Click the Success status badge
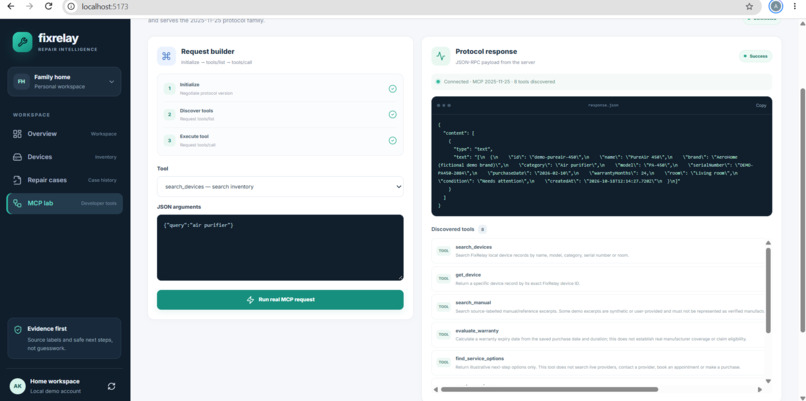The image size is (806, 401). 755,56
